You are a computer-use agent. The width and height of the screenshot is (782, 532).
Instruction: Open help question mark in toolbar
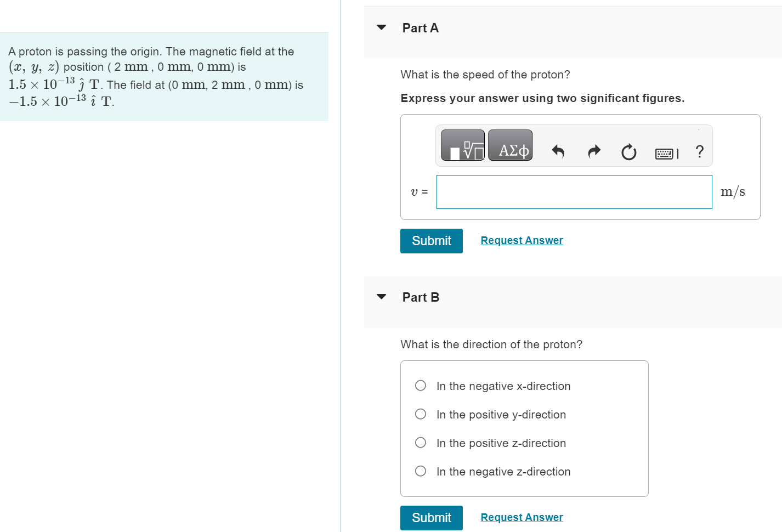pyautogui.click(x=699, y=151)
